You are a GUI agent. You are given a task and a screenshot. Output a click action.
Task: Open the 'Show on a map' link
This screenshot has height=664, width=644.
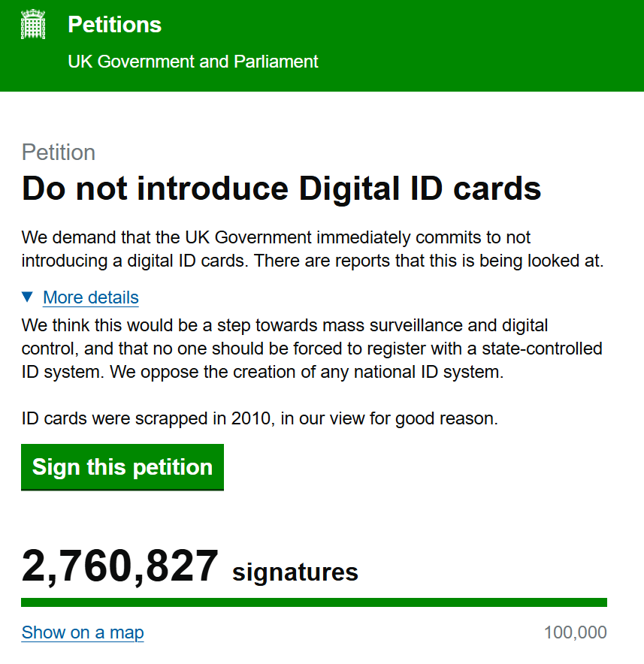coord(83,632)
